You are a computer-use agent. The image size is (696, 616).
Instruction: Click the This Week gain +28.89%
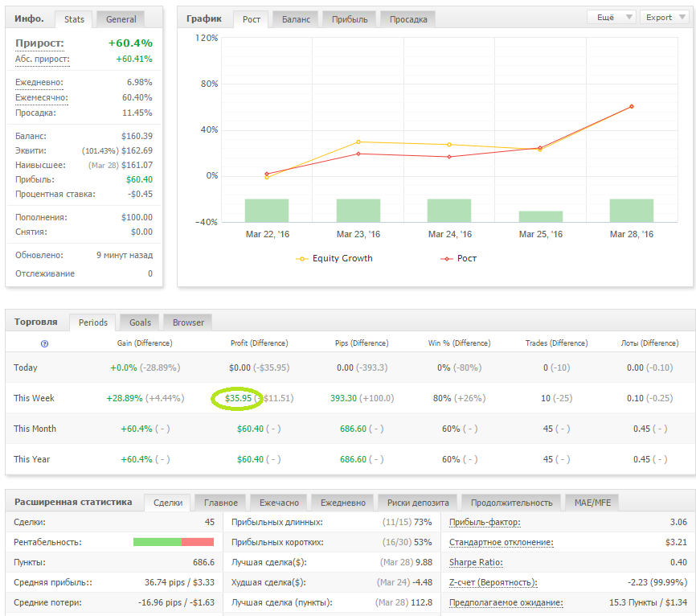(125, 398)
